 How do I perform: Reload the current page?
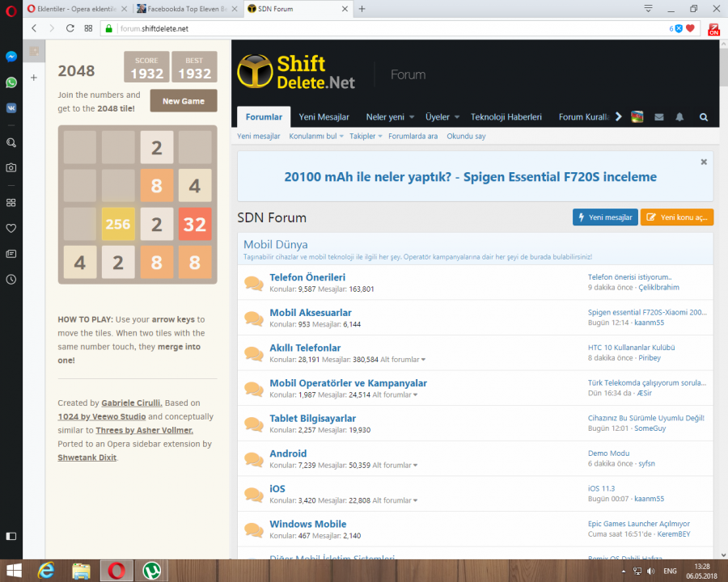(x=70, y=28)
